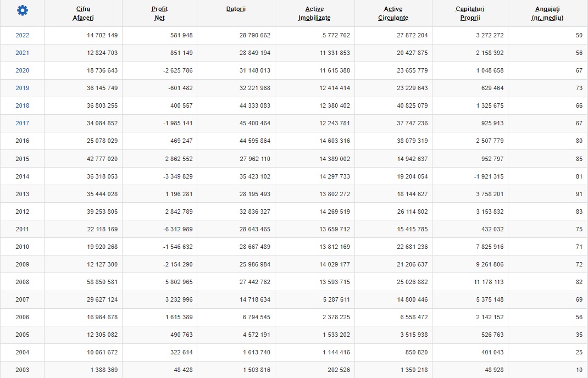Click the Active Imobilizate column header
This screenshot has height=378, width=588.
coord(314,13)
